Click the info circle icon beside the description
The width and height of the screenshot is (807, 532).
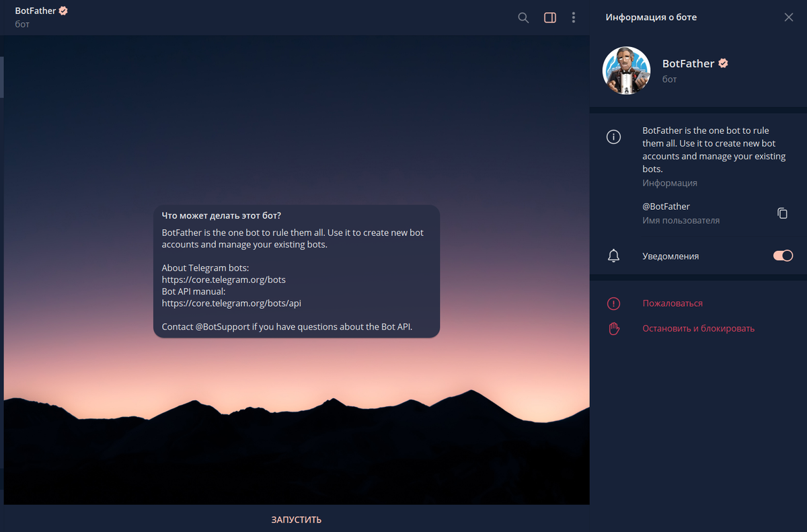click(x=613, y=137)
